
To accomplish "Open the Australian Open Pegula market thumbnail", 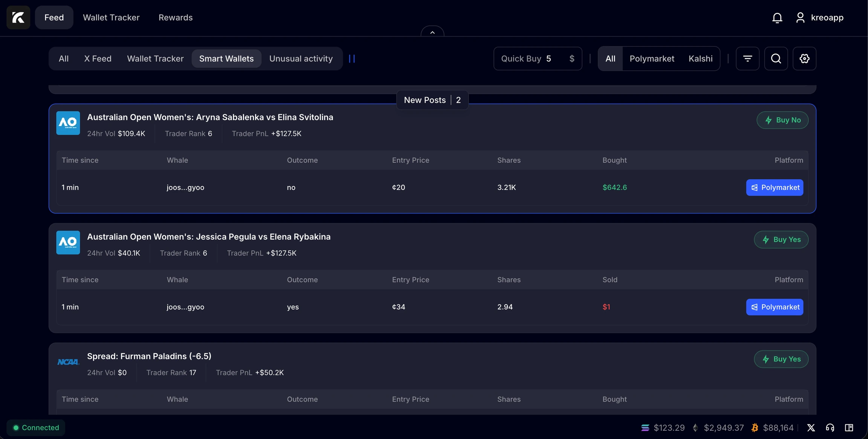I will click(x=68, y=242).
